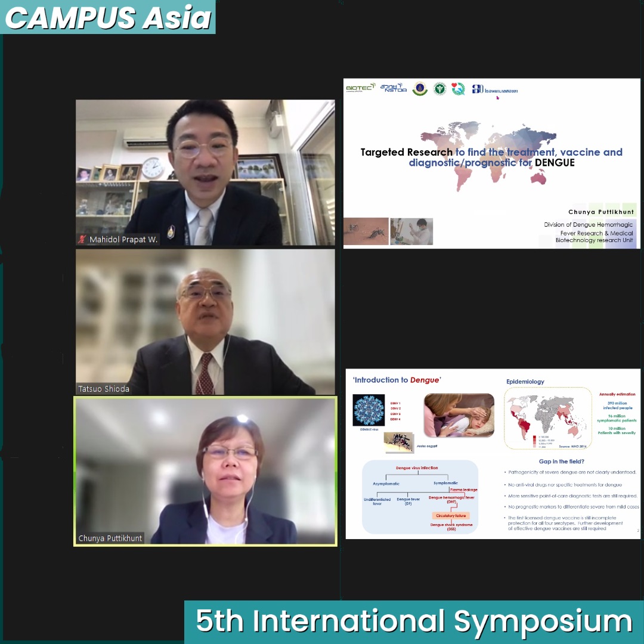Click the Aedes aegypti mosquito picture
Viewport: 644px width, 644px height.
tap(399, 442)
